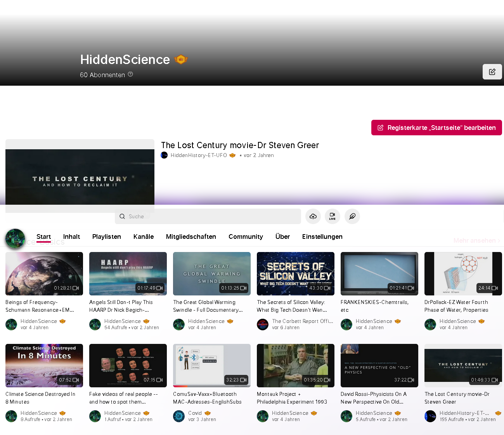The width and height of the screenshot is (504, 435).
Task: Open Fake videos of real people thumbnail
Action: pos(128,366)
